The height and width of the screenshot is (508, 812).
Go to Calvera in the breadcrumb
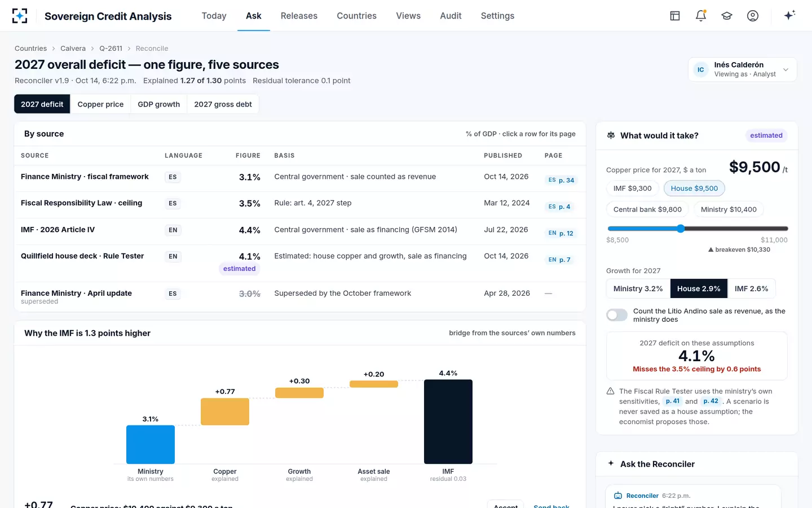73,49
